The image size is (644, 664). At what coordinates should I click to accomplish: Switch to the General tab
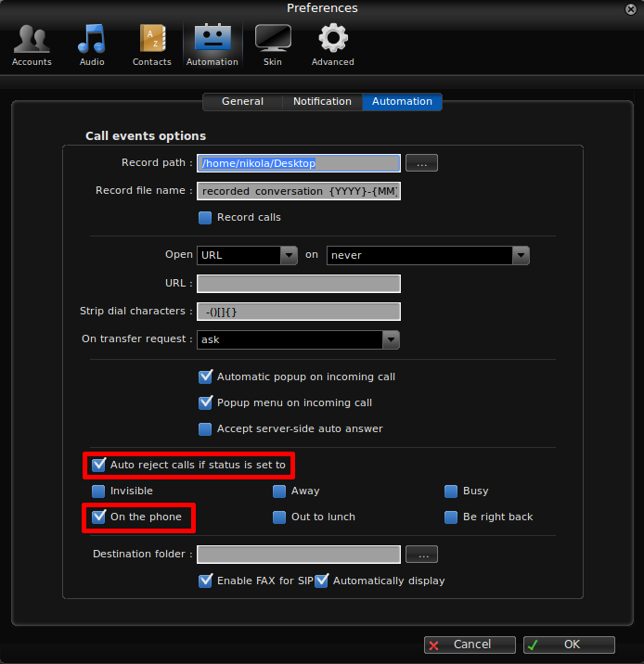[x=242, y=102]
